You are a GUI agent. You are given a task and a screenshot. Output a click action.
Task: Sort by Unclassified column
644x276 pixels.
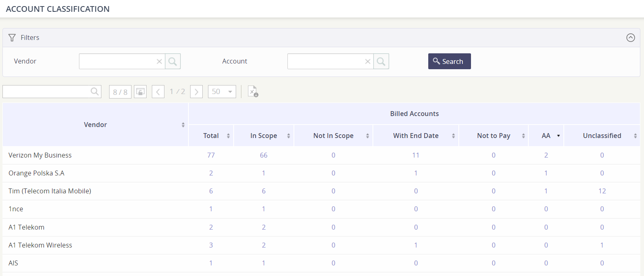pos(635,136)
